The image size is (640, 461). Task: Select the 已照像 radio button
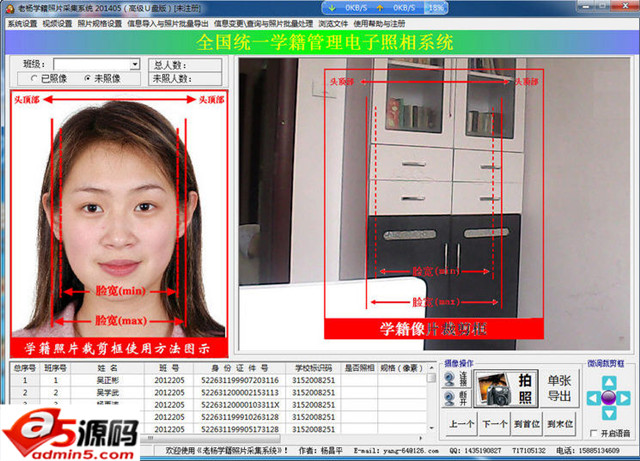coord(36,78)
